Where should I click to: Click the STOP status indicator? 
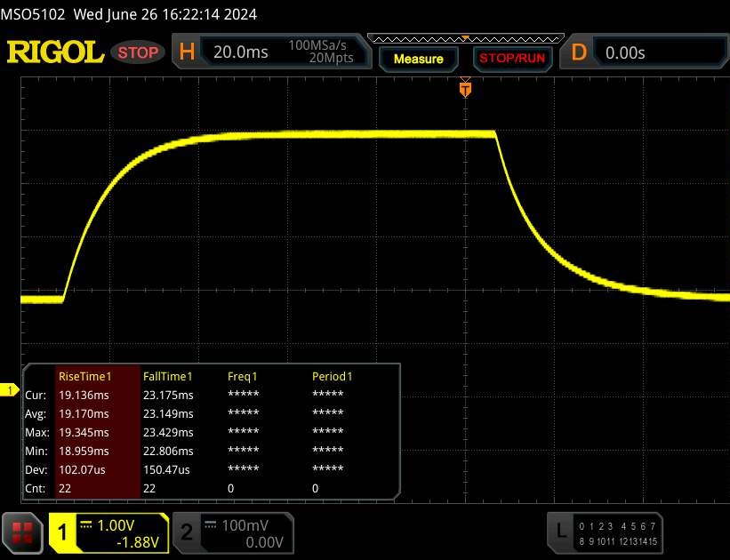pos(138,52)
